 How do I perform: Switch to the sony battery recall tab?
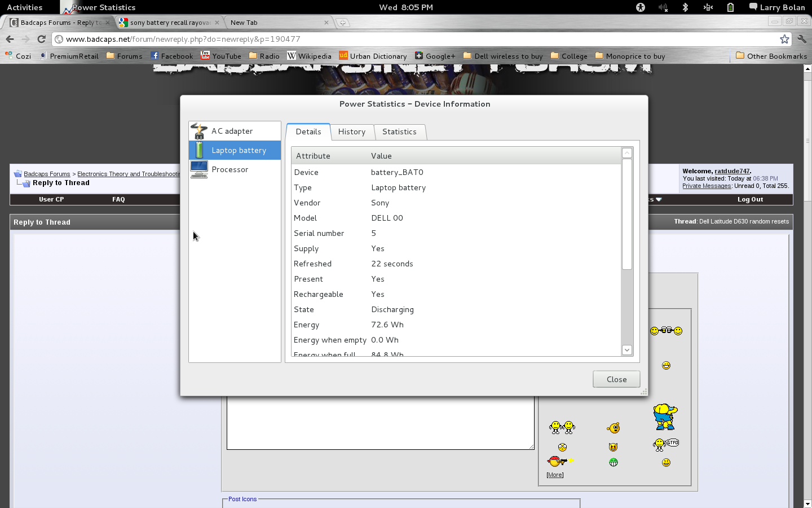[x=169, y=23]
